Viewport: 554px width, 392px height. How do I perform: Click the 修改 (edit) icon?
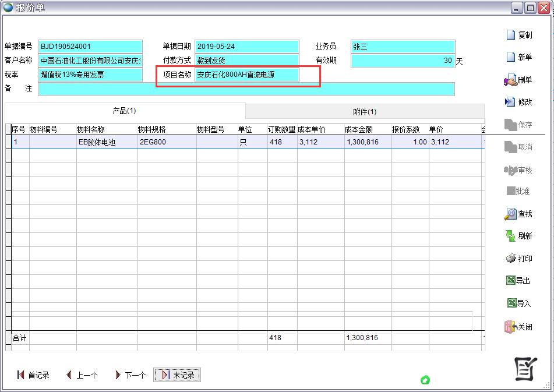pos(511,102)
